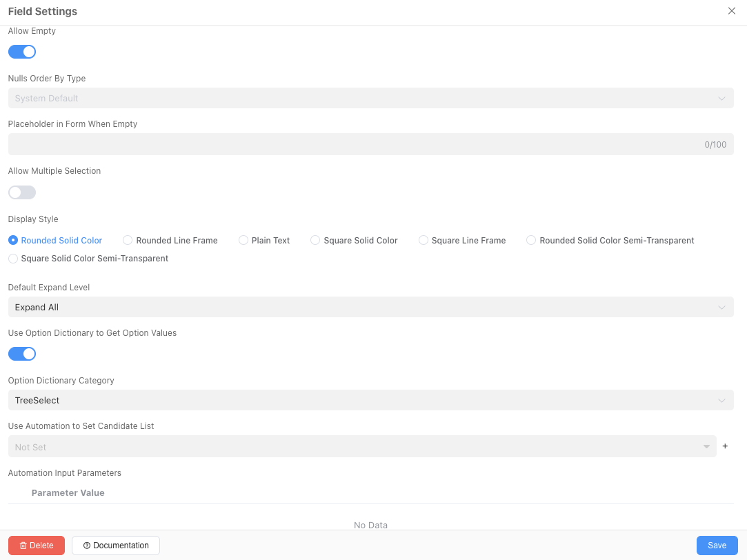The height and width of the screenshot is (560, 747).
Task: Select Rounded Solid Color Semi-Transparent option
Action: click(531, 241)
